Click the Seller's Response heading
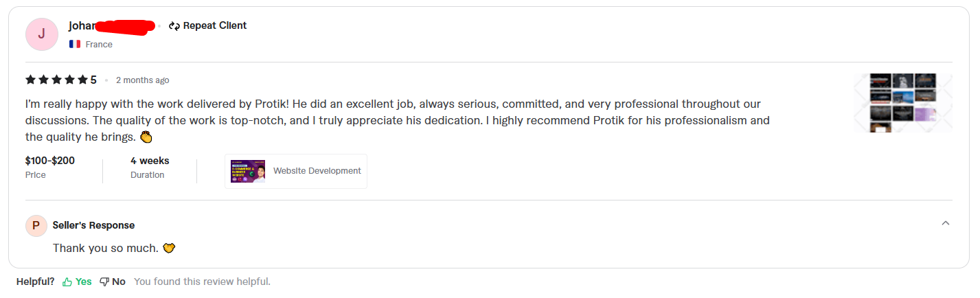The image size is (980, 298). point(93,225)
